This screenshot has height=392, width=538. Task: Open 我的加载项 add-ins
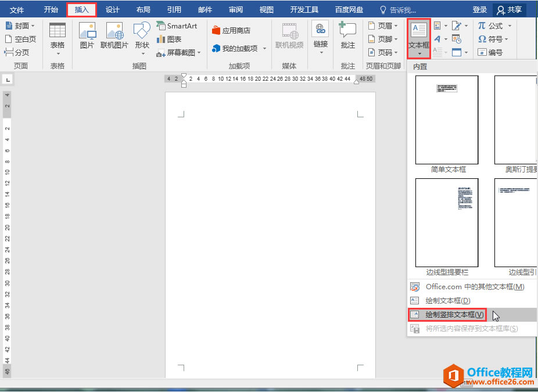click(235, 48)
